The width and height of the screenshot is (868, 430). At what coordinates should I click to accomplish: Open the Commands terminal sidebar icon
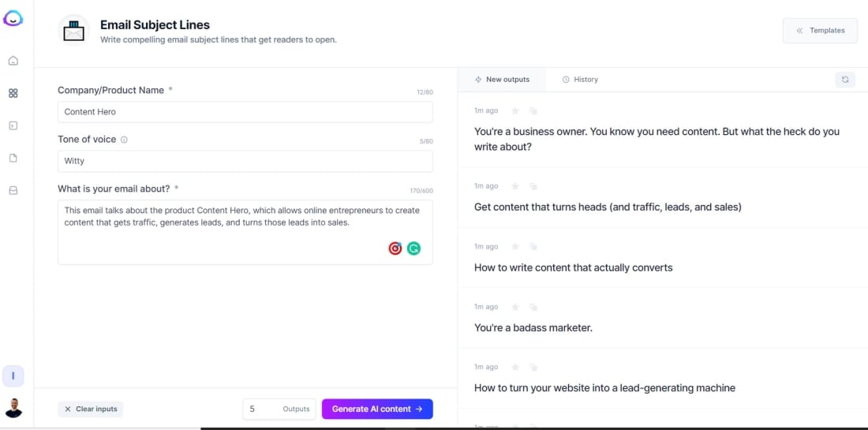(x=13, y=125)
